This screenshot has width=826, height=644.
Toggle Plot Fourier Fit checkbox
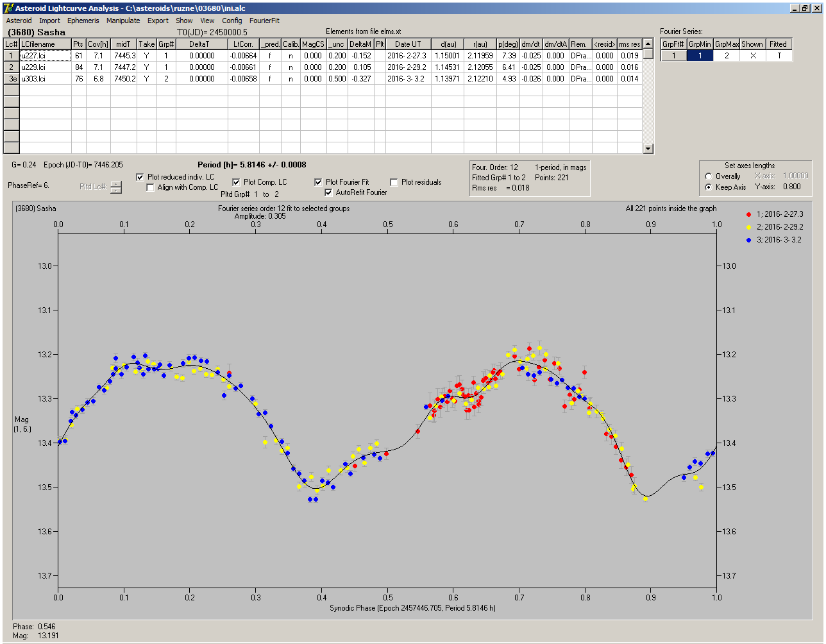pos(318,182)
